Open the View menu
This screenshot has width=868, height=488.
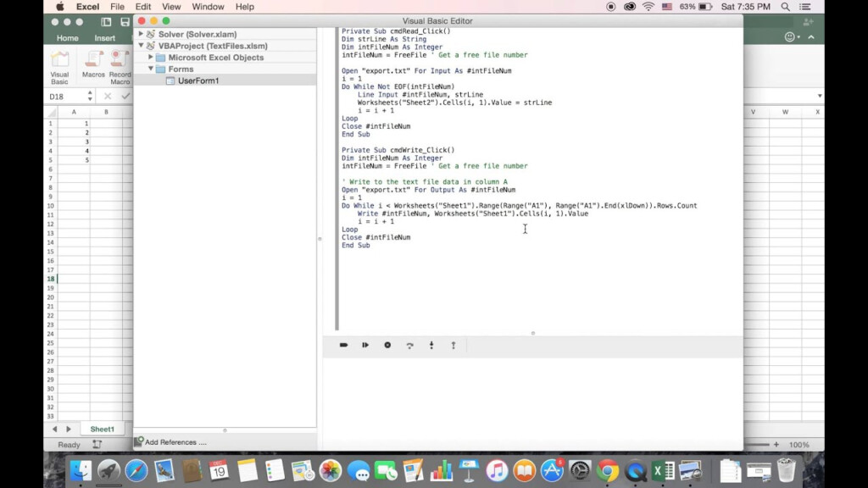171,7
